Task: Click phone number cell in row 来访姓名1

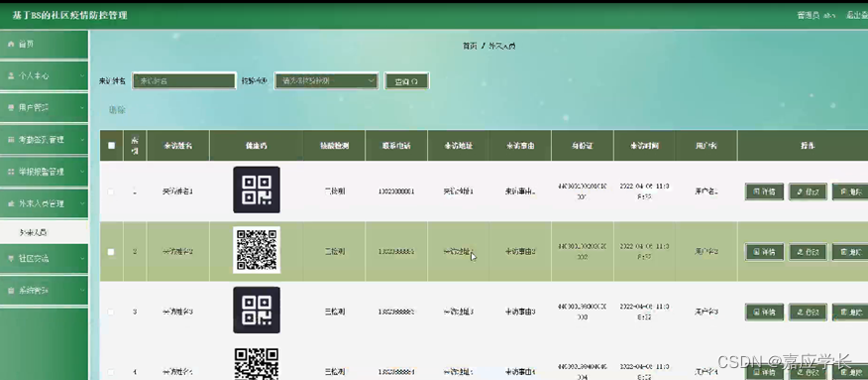Action: (396, 191)
